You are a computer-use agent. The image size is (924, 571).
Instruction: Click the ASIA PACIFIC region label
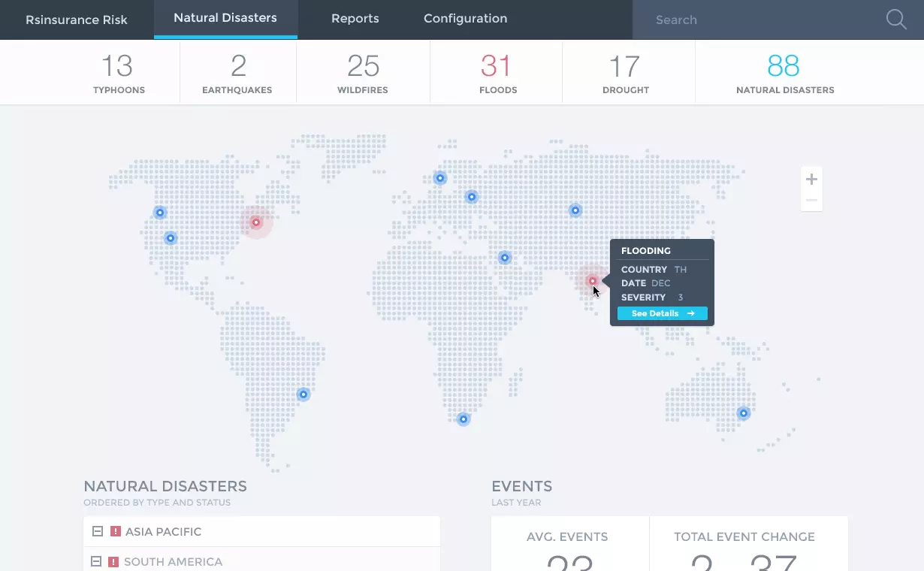tap(164, 532)
